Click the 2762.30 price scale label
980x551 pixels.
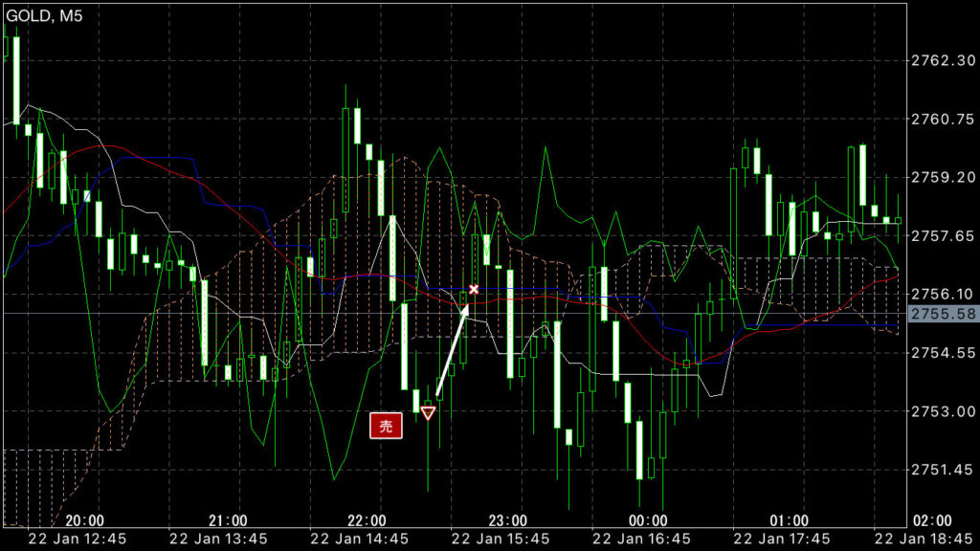click(943, 60)
